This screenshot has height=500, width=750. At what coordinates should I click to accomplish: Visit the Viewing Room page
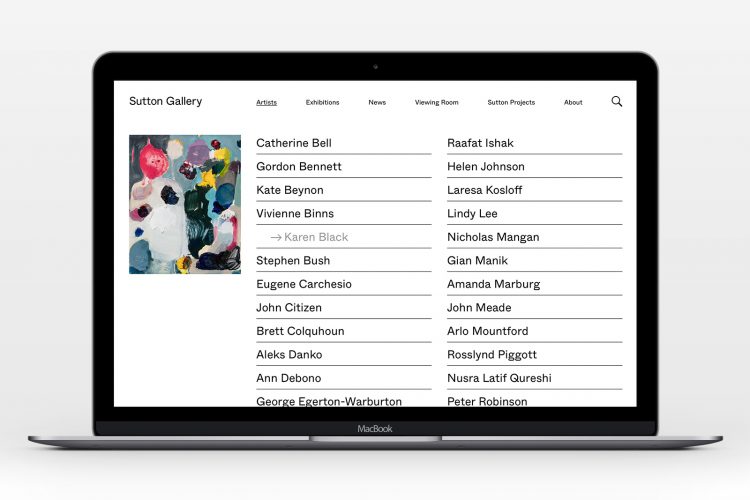[436, 102]
